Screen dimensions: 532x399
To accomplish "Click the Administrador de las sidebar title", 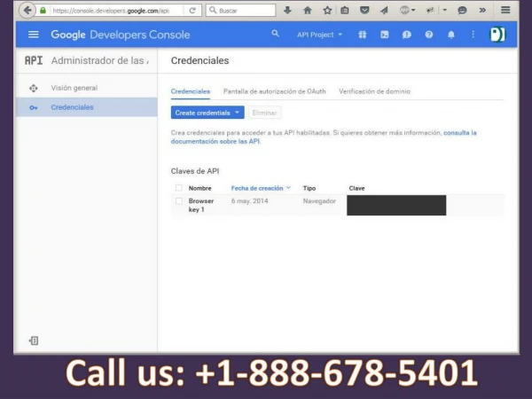I will pyautogui.click(x=100, y=60).
